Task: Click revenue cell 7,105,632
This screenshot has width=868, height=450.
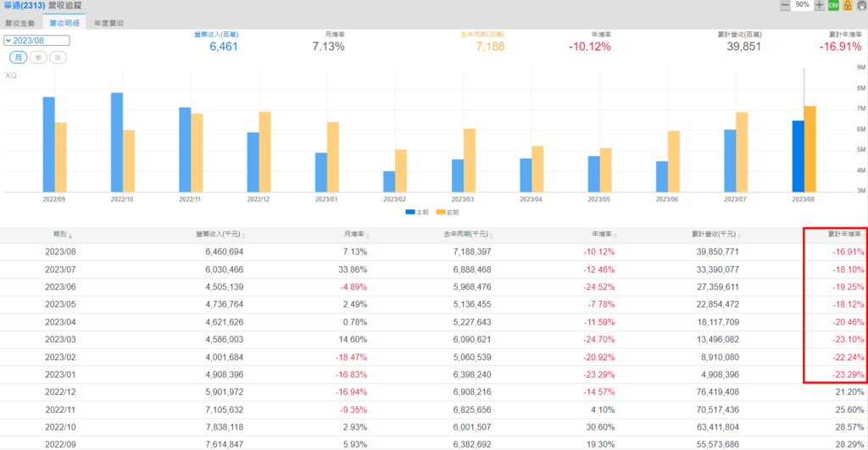Action: coord(224,409)
